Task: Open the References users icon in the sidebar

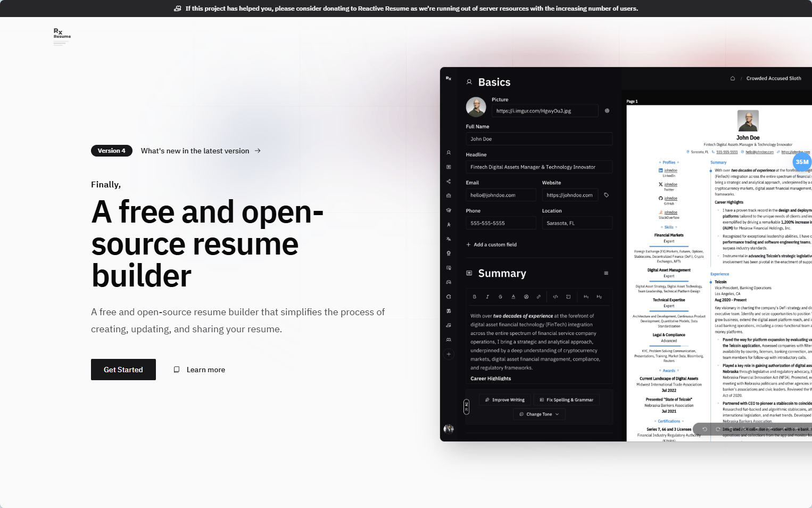Action: coord(449,339)
